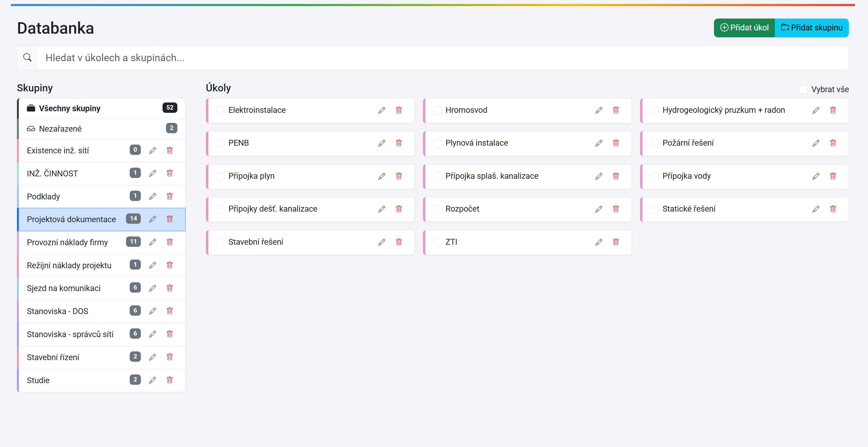Click pencil icon for Podklady group
Screen dimensions: 868x447
tap(153, 196)
